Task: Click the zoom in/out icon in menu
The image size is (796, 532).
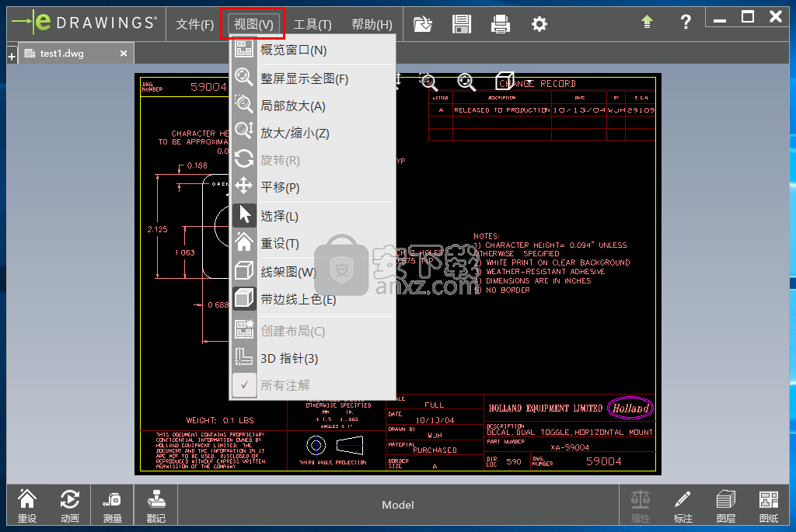Action: click(244, 130)
